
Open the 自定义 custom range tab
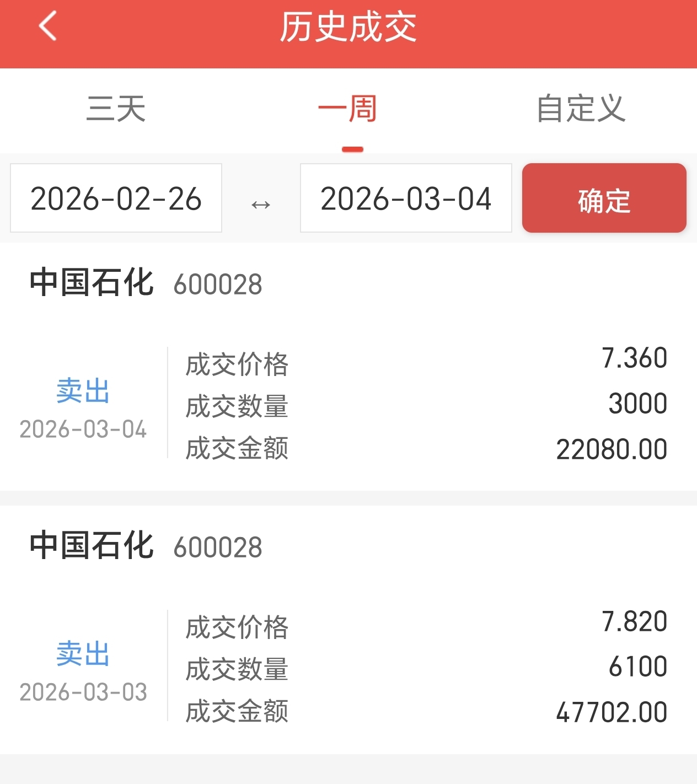(581, 109)
